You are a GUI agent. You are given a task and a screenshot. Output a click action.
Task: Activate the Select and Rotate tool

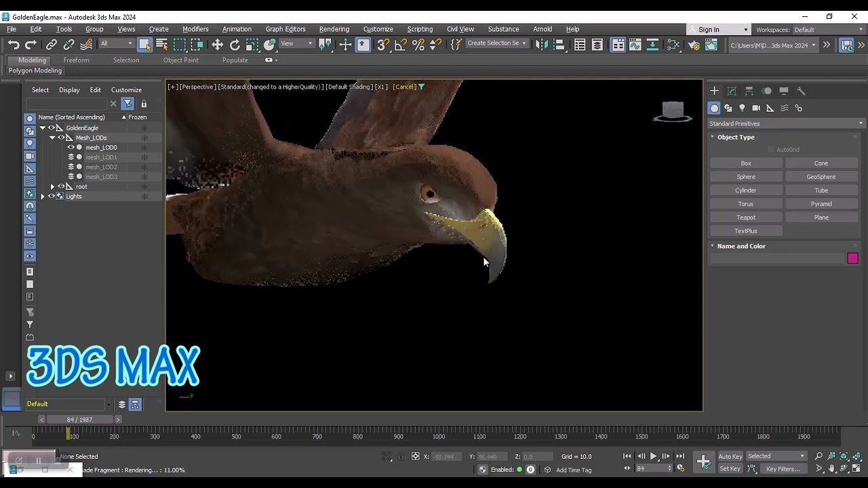[x=235, y=45]
